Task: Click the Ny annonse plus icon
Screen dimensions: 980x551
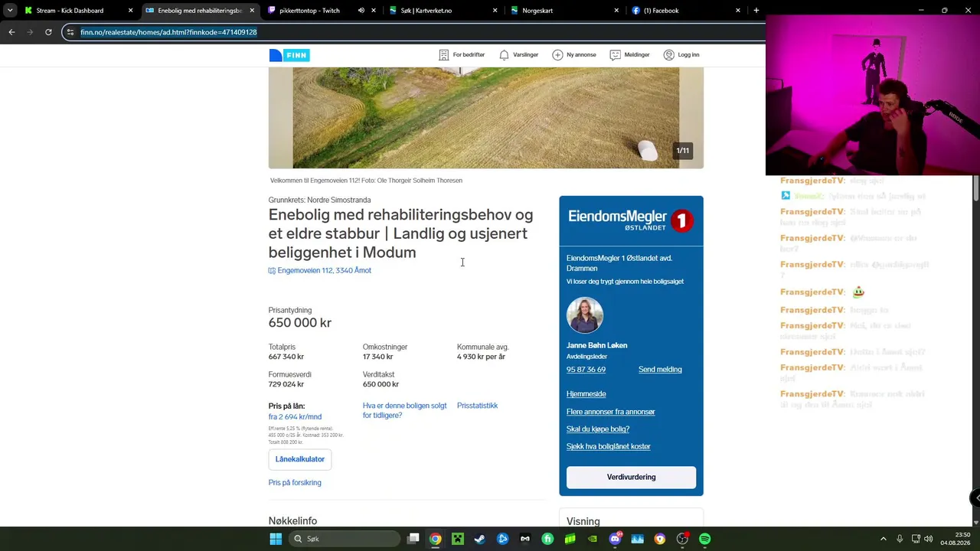Action: [x=557, y=55]
